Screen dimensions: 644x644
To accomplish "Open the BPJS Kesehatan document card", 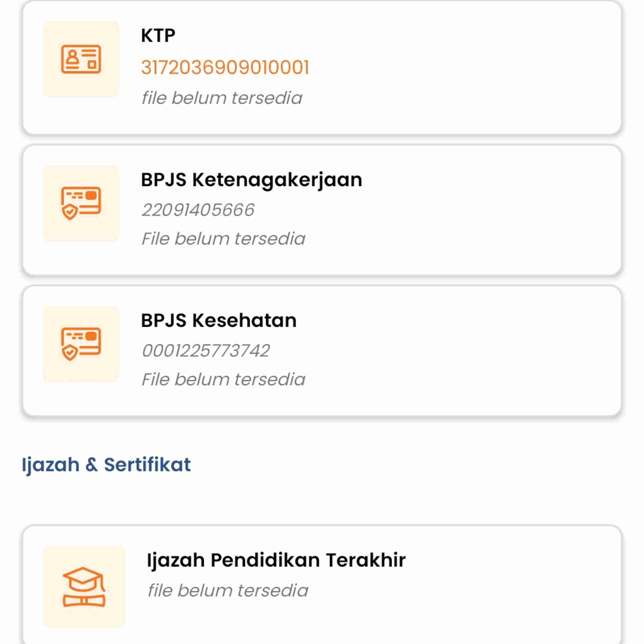I will click(x=322, y=351).
